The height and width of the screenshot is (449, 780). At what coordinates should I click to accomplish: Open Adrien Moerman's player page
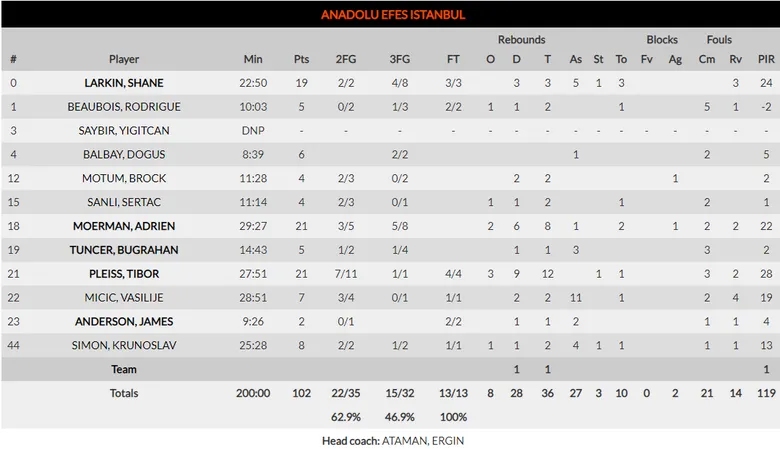coord(124,226)
